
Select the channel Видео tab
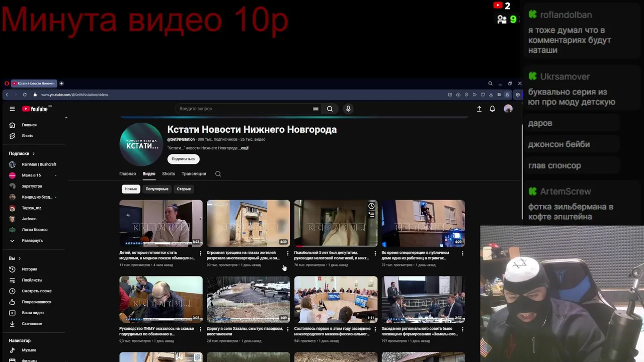click(x=149, y=174)
